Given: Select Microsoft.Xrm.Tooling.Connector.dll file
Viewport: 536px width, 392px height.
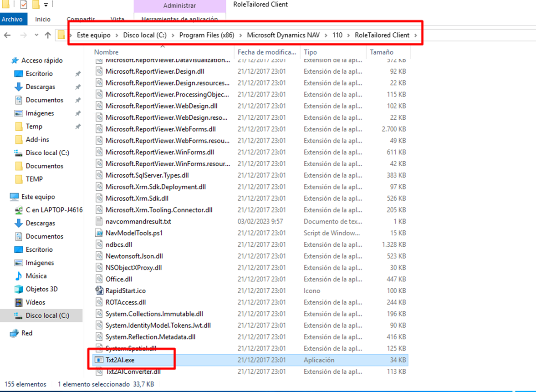Looking at the screenshot, I should (x=159, y=210).
